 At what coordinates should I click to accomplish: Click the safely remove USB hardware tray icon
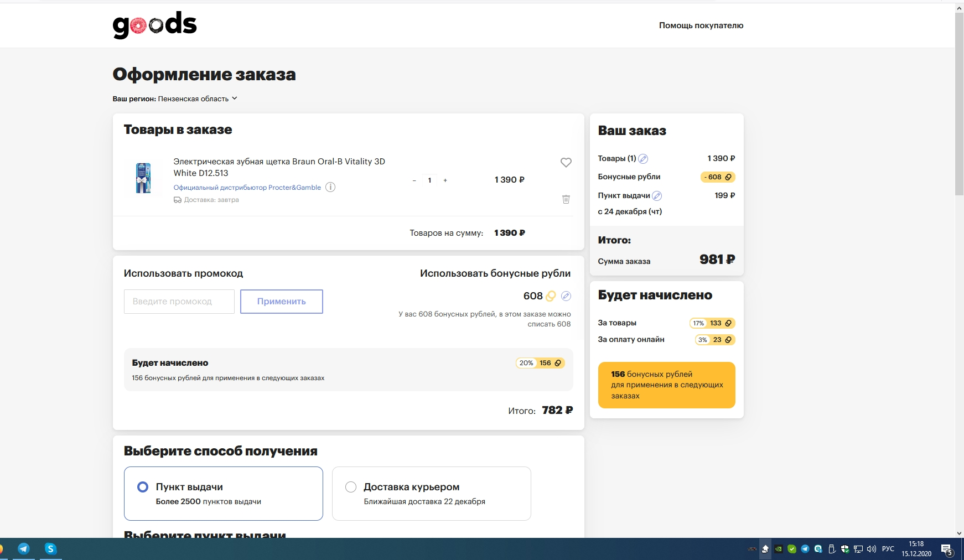click(x=832, y=549)
